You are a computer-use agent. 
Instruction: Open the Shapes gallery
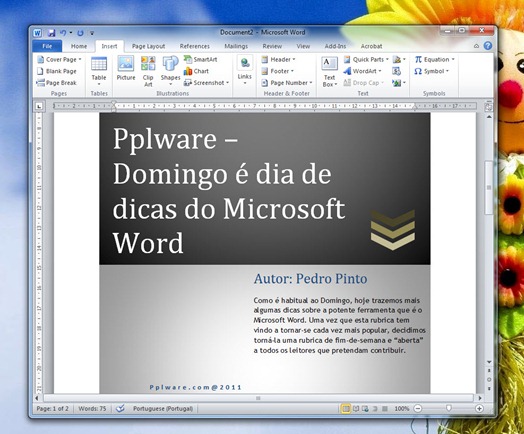[170, 71]
